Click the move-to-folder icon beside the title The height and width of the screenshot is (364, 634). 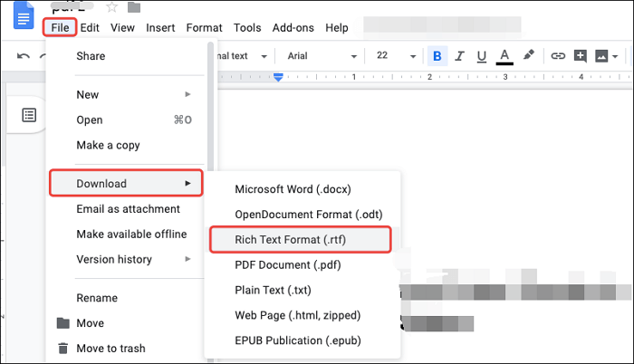pyautogui.click(x=134, y=7)
